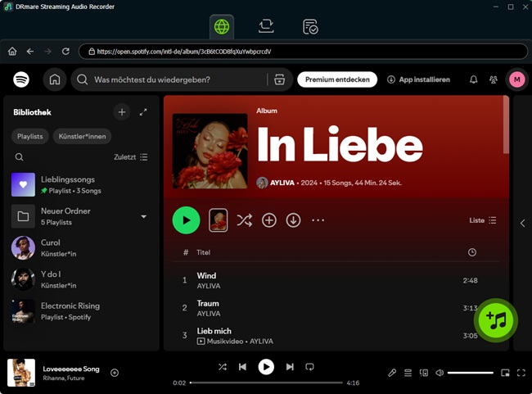532x394 pixels.
Task: Expand the right side panel chevron
Action: pyautogui.click(x=522, y=223)
